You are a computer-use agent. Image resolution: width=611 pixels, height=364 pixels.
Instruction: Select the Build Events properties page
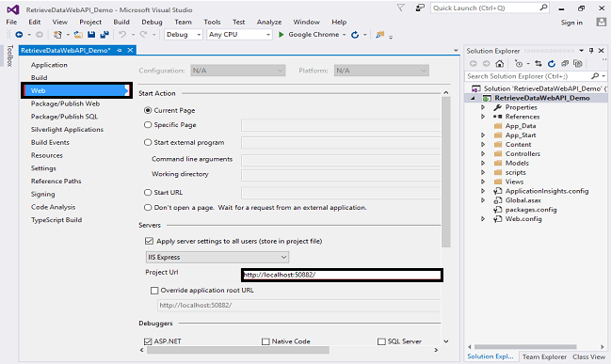[x=50, y=142]
